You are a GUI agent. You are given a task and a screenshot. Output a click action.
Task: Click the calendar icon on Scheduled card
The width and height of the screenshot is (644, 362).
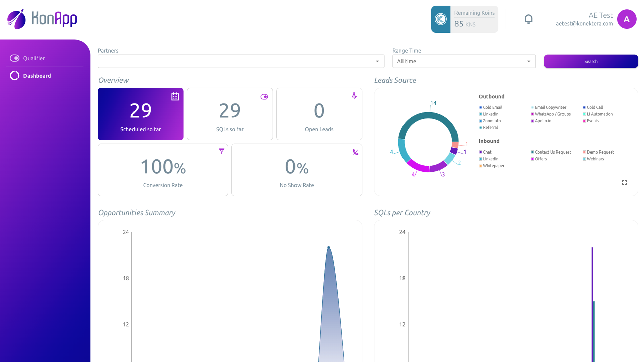(175, 96)
